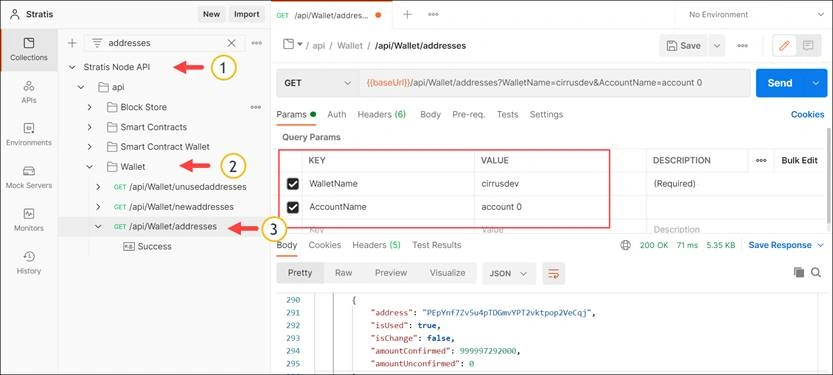Expand the Block Store folder
Image resolution: width=833 pixels, height=375 pixels.
89,107
